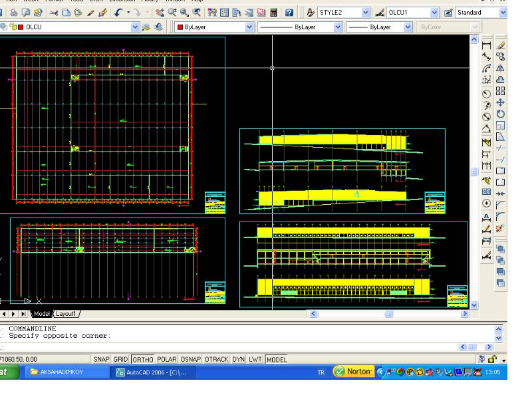Toggle OSNAP object snap
532x399 pixels.
191,359
